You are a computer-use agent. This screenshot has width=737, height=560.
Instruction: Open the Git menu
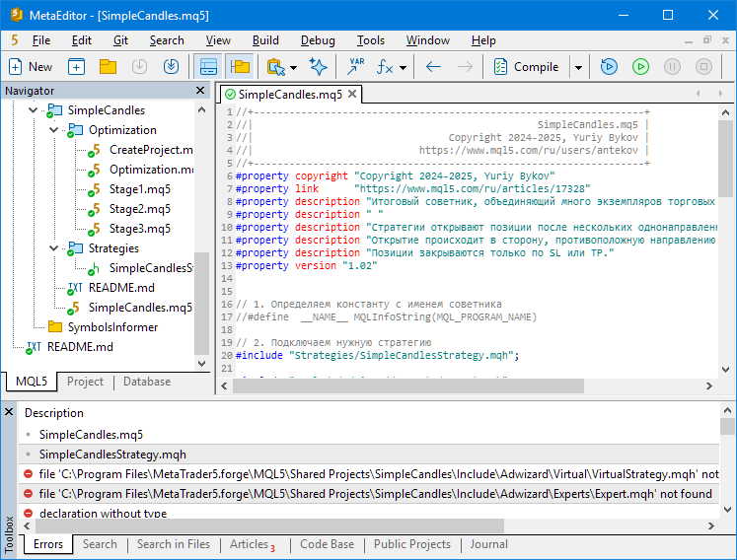[x=120, y=40]
